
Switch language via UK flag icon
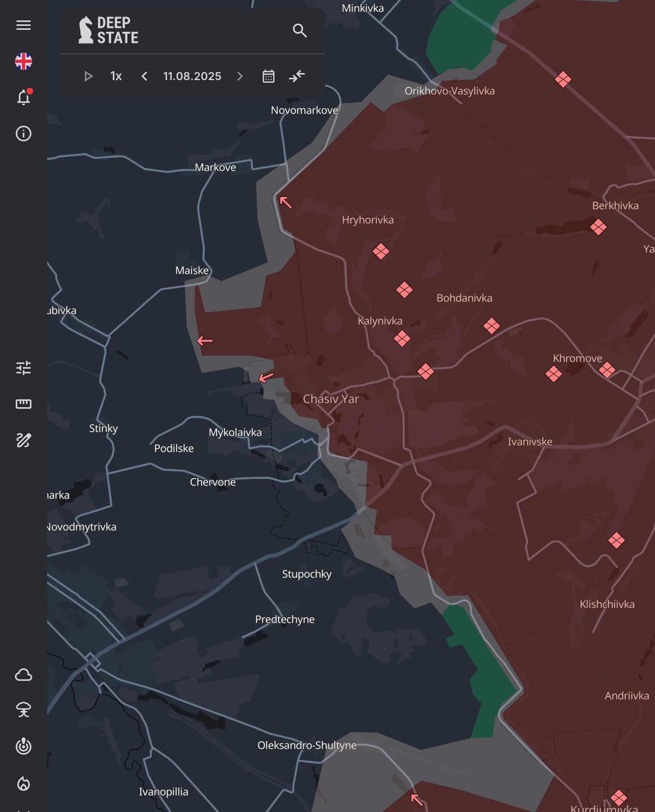coord(24,61)
